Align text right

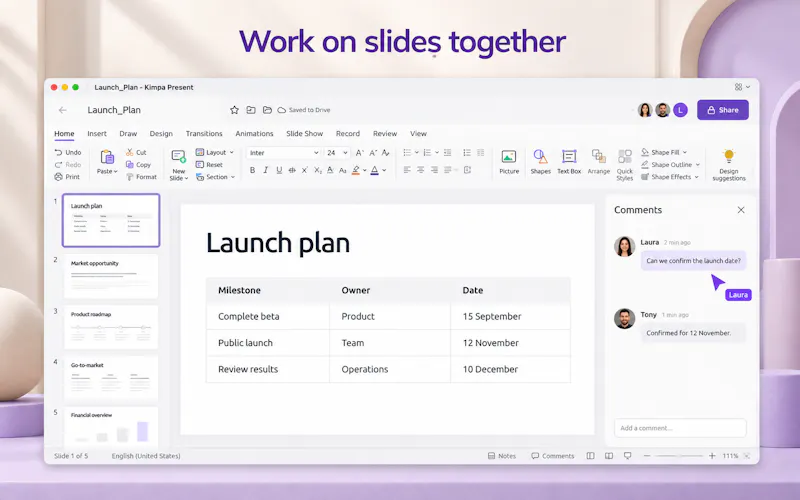434,170
